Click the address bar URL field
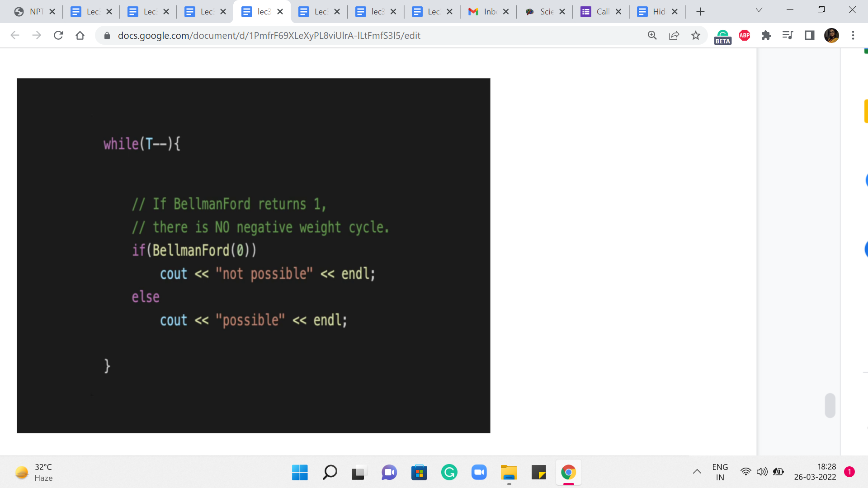Screen dimensions: 868x488 (269, 35)
